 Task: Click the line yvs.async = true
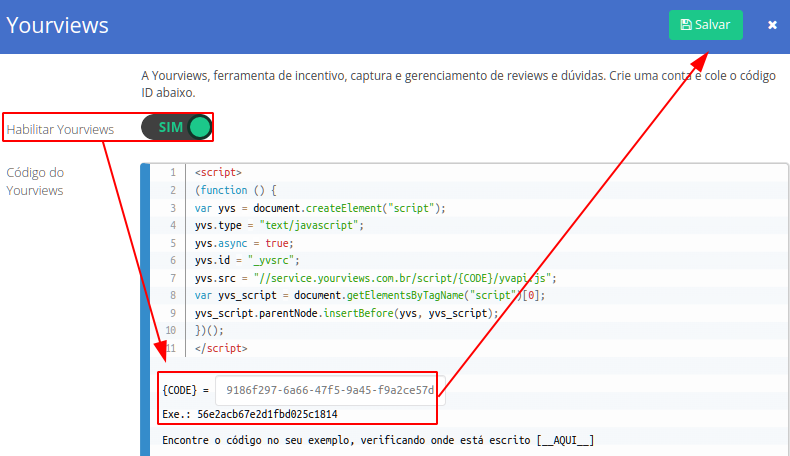point(244,243)
